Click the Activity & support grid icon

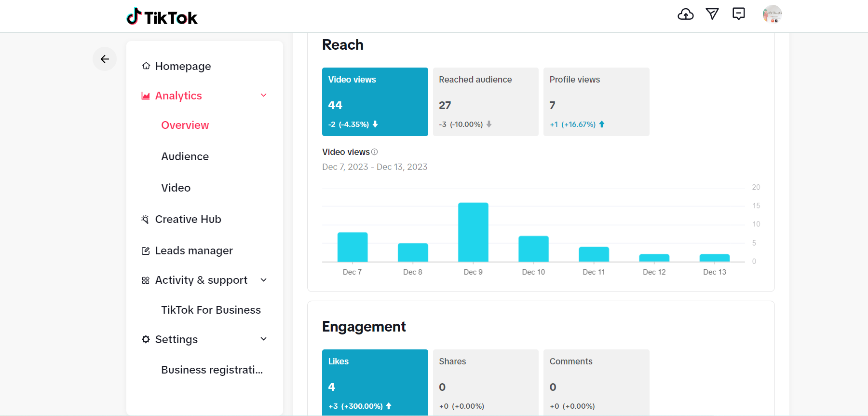pos(146,280)
